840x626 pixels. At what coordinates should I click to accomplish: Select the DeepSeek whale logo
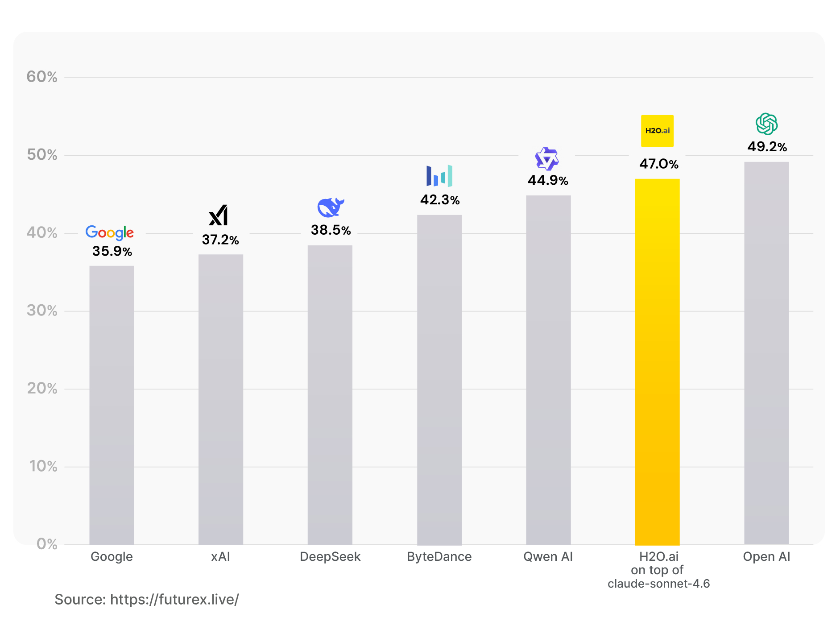point(331,207)
